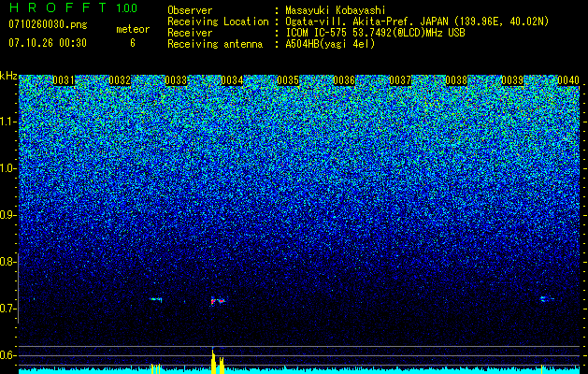Image resolution: width=588 pixels, height=374 pixels.
Task: Click the Receiver ICOM IC-575 text
Action: [375, 33]
